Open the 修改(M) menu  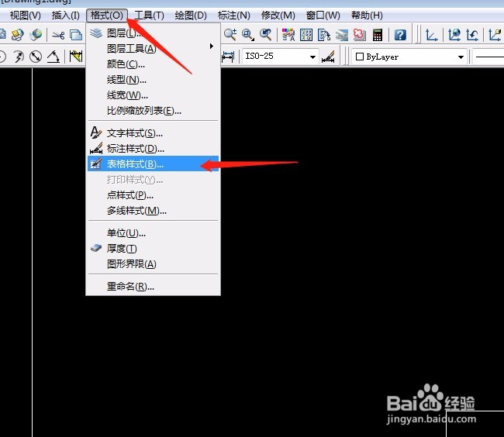pos(278,15)
